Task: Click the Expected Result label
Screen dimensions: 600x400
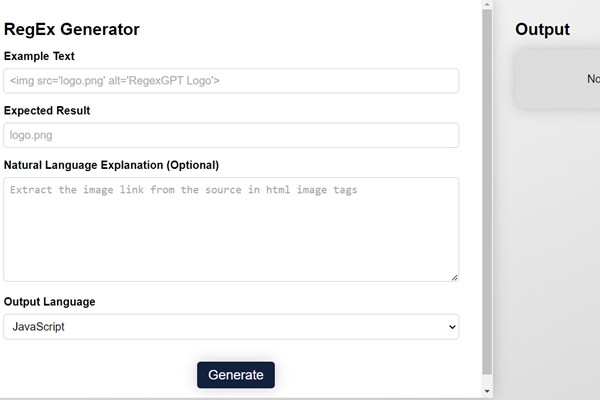Action: (x=47, y=111)
